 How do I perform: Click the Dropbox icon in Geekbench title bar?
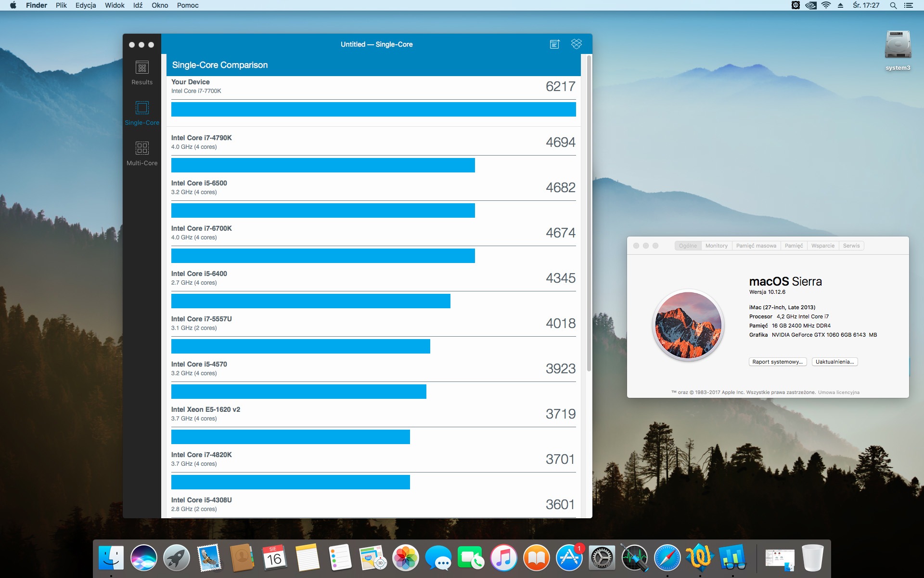coord(576,44)
